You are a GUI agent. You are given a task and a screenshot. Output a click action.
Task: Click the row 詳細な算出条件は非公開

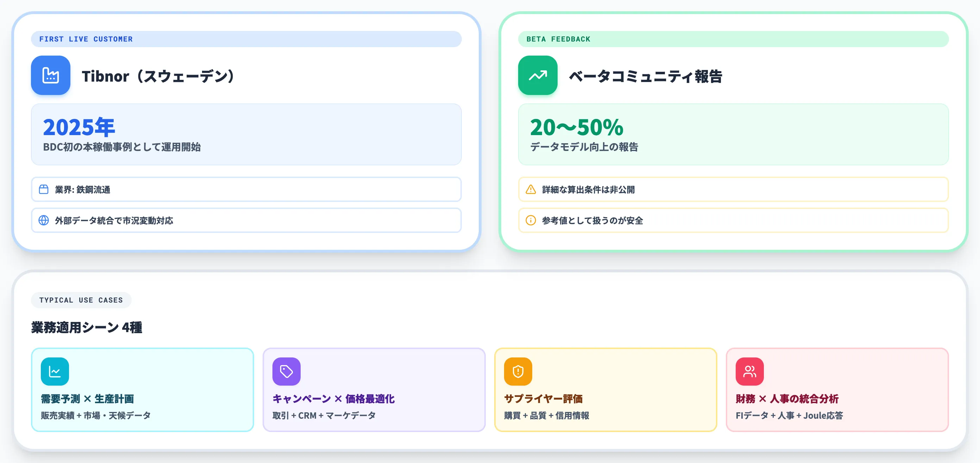click(x=734, y=189)
